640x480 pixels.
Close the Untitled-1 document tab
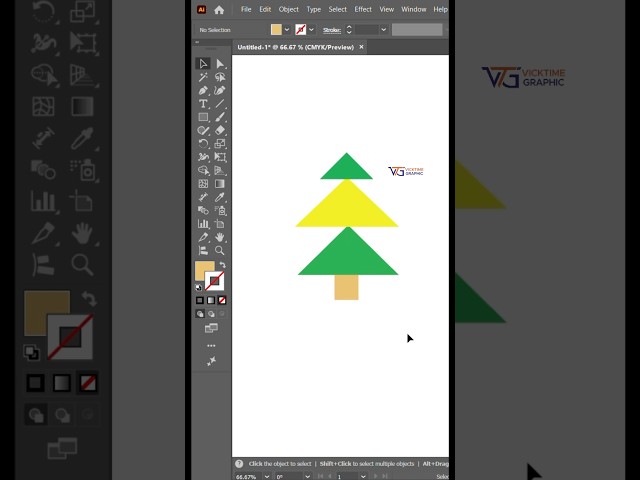pyautogui.click(x=361, y=47)
